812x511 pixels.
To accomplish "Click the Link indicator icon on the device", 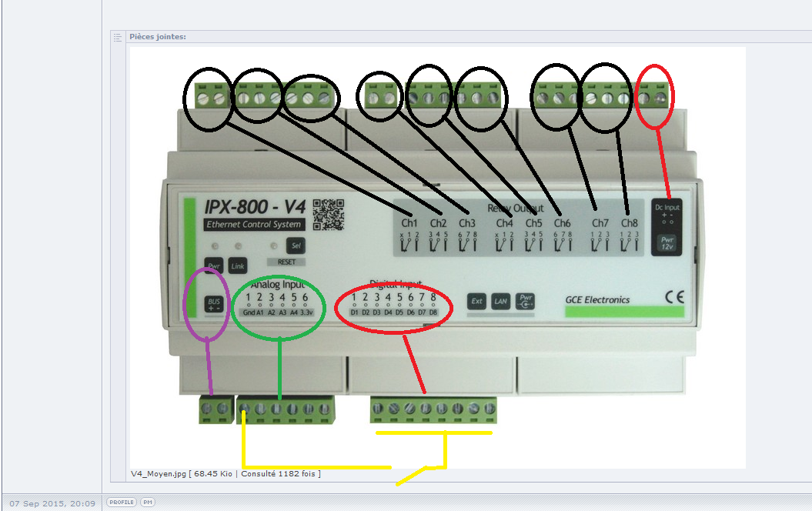I will pos(238,266).
